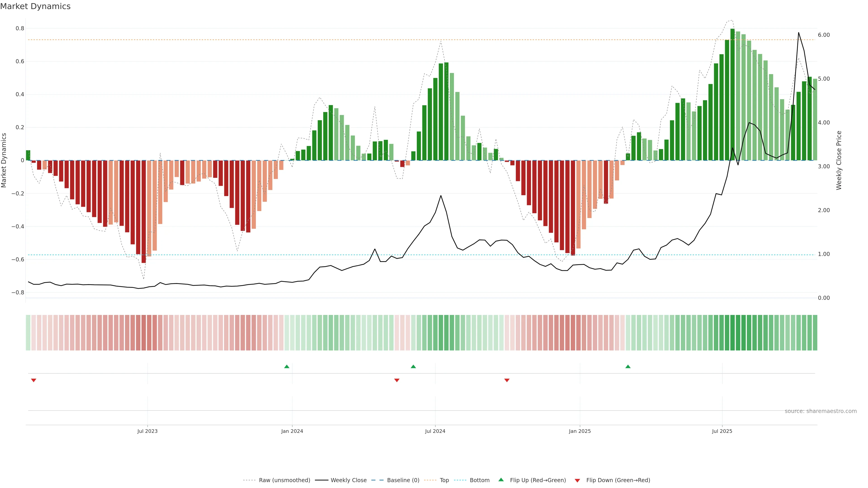Click the darkest green heatmap cell at Jul 2025
Viewport: 868px width, 488px height.
(x=733, y=333)
